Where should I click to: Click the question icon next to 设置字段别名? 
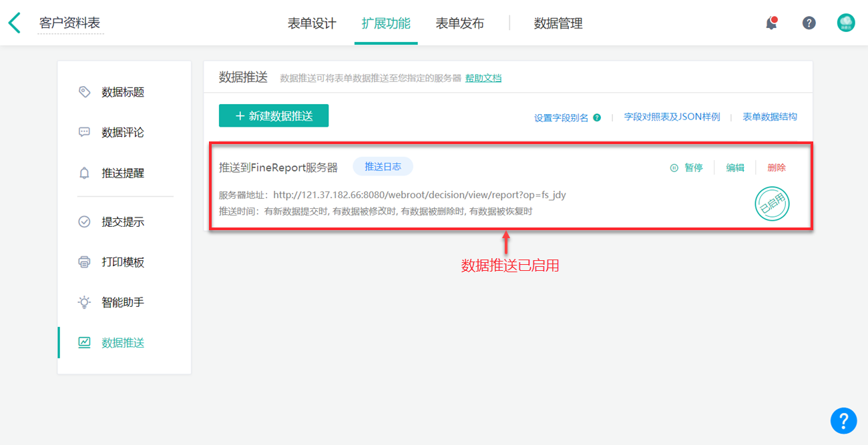[597, 117]
